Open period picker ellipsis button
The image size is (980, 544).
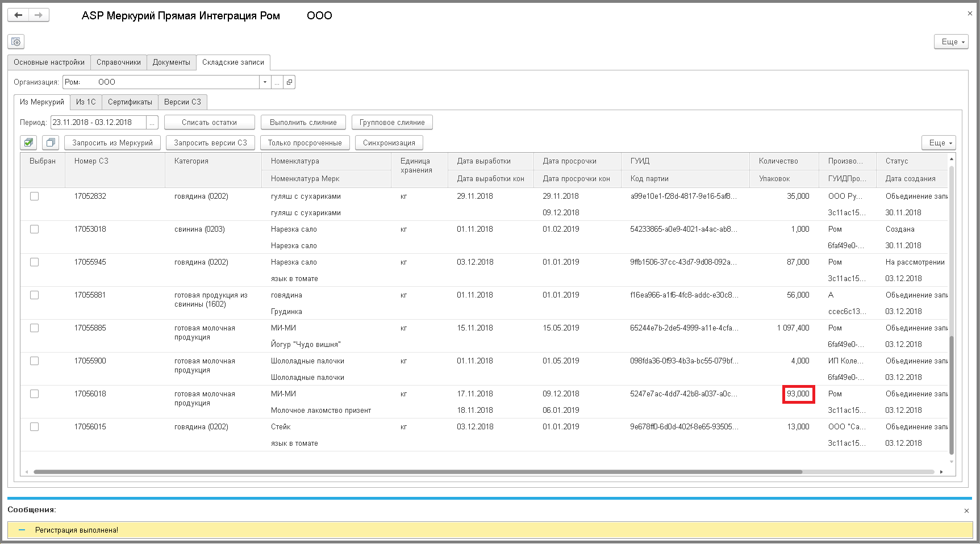tap(152, 122)
